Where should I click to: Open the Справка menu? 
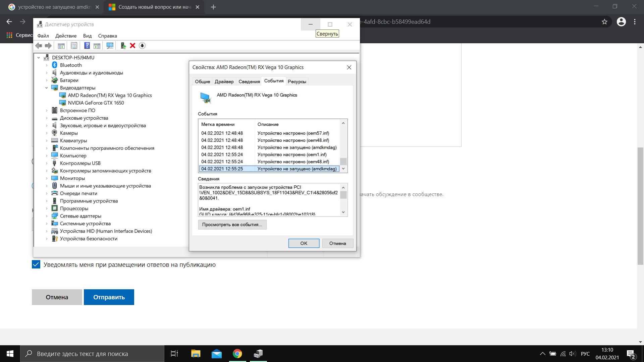click(x=107, y=36)
